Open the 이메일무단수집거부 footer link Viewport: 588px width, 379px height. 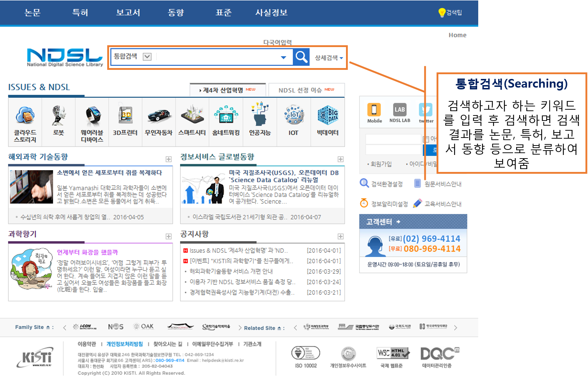[x=213, y=344]
